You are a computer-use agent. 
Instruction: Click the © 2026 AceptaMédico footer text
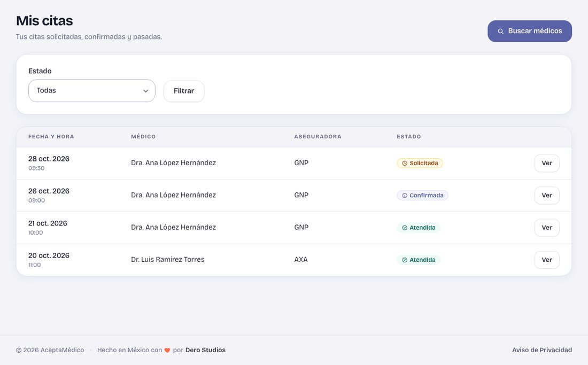50,350
